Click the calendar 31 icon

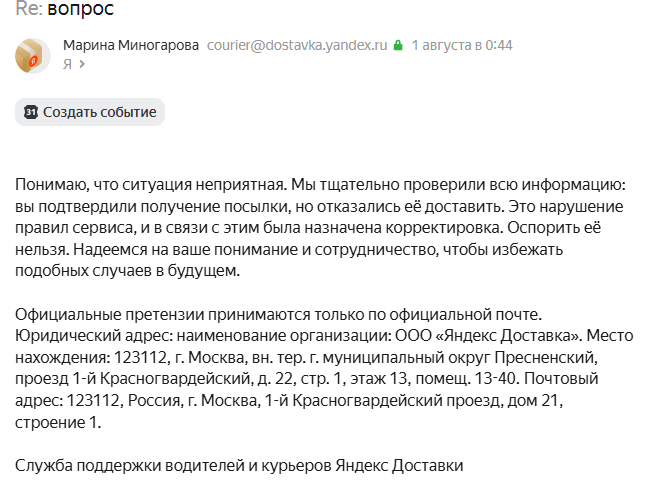(x=31, y=112)
